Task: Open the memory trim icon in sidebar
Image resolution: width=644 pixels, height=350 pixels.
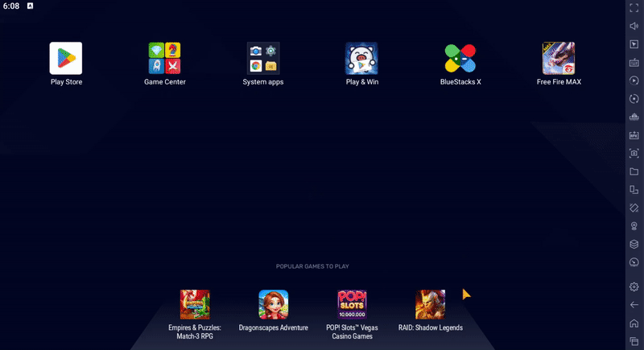Action: [634, 117]
